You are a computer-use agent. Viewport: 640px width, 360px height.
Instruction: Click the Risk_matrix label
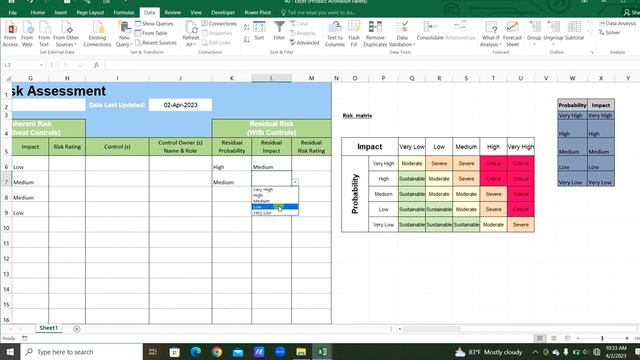point(357,116)
